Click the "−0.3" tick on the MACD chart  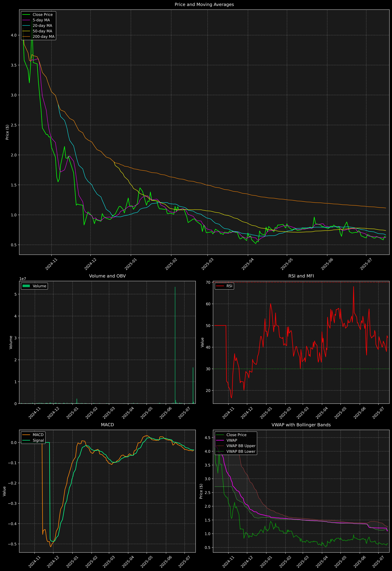pyautogui.click(x=13, y=503)
